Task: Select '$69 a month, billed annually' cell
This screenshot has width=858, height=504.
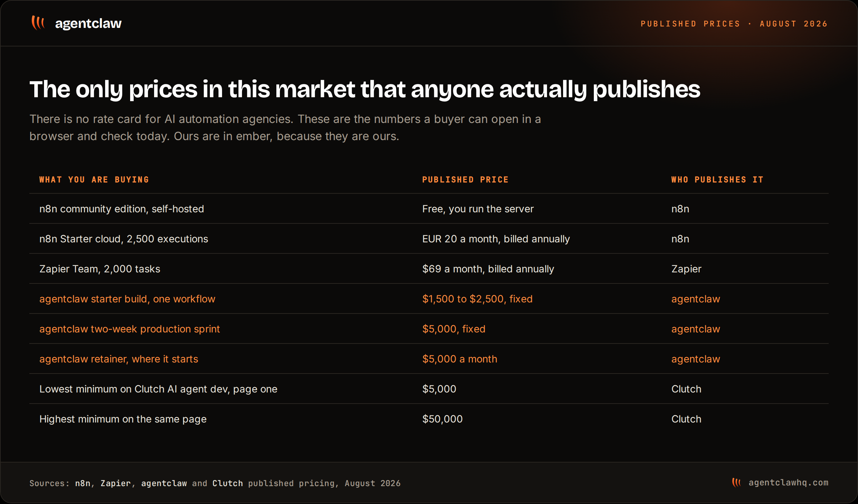Action: click(488, 269)
